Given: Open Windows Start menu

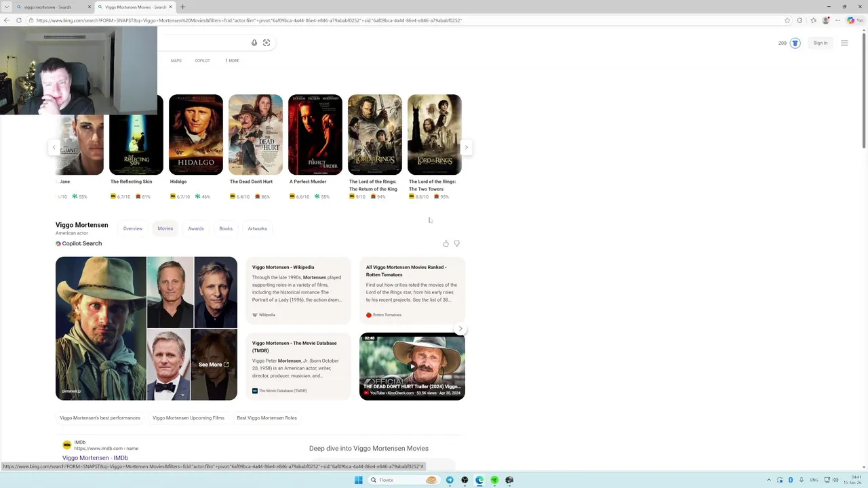Looking at the screenshot, I should coord(358,480).
